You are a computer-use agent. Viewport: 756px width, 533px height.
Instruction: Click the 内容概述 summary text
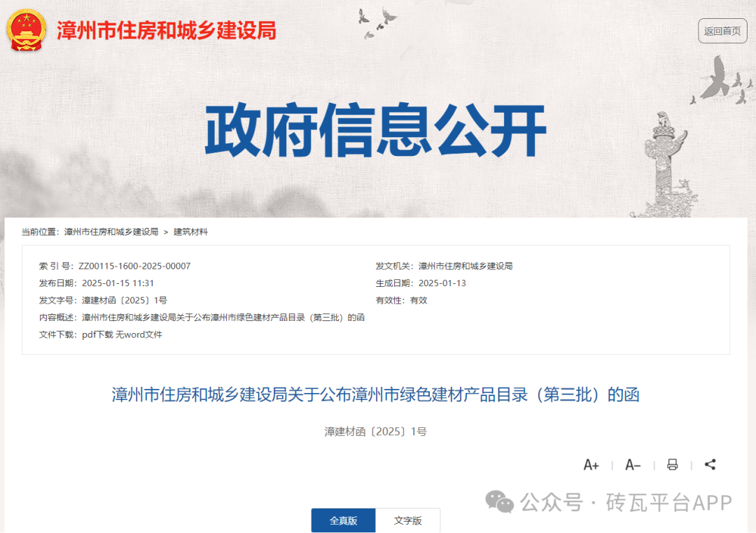[x=223, y=318]
